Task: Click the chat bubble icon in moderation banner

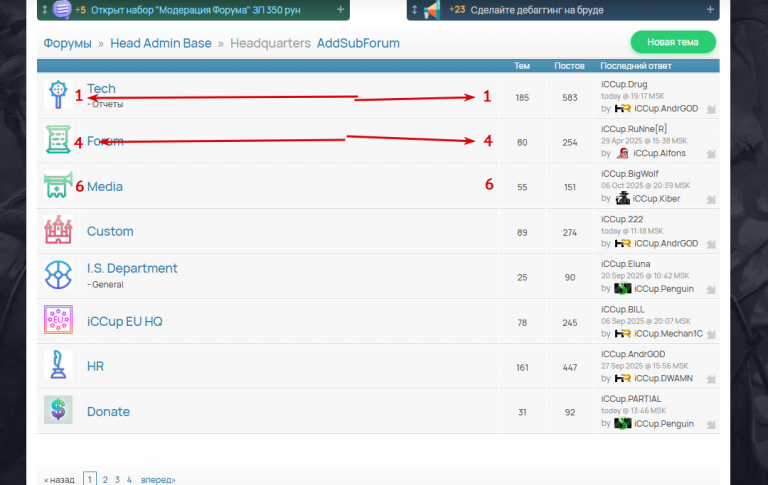Action: coord(62,9)
